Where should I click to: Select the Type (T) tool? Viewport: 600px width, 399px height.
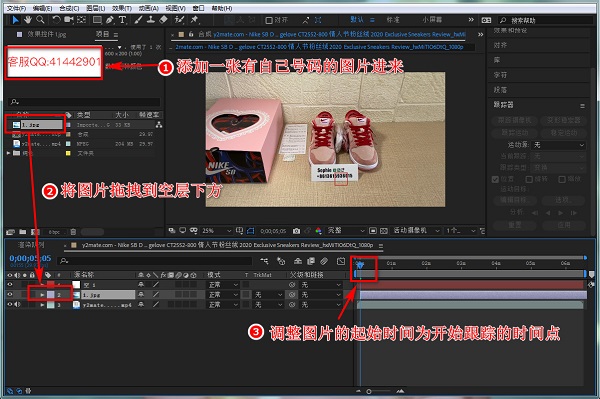[x=122, y=20]
